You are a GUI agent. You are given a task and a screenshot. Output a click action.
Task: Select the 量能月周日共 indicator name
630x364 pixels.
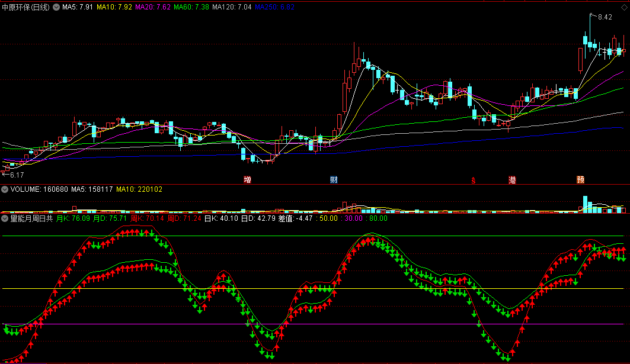[x=32, y=219]
